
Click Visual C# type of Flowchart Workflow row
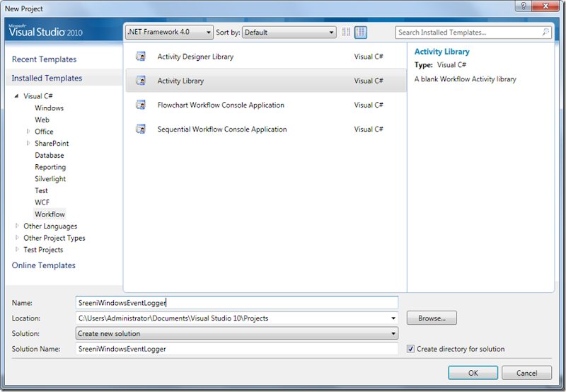(368, 105)
